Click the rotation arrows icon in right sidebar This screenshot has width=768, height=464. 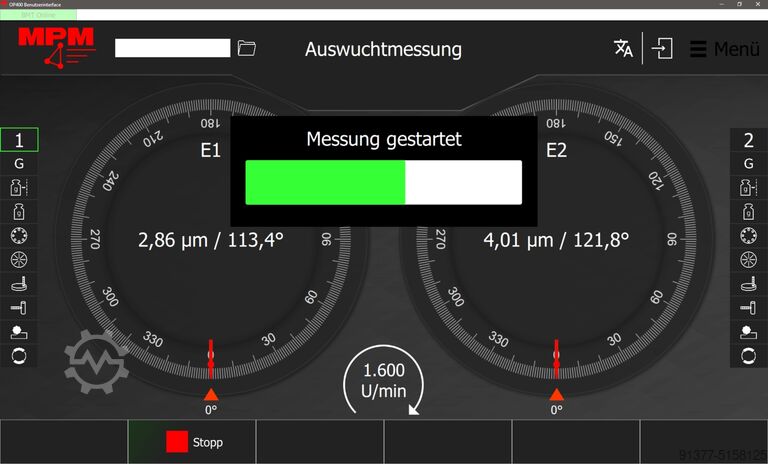coord(748,355)
